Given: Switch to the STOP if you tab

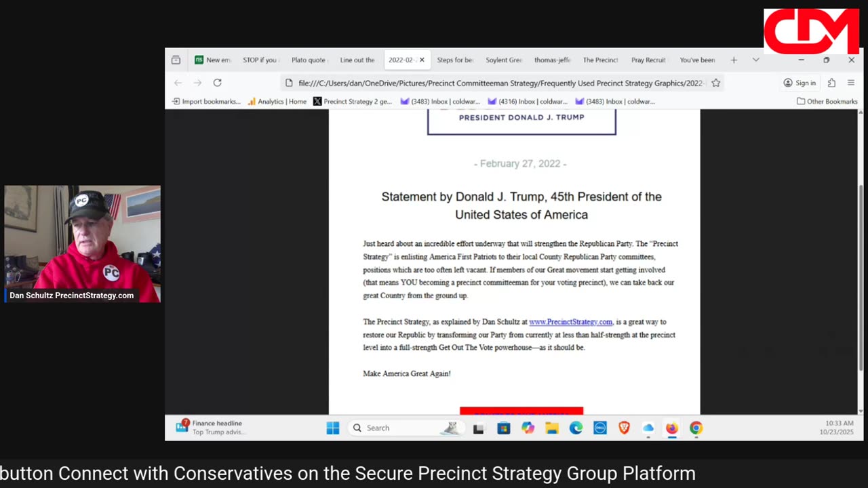Looking at the screenshot, I should pyautogui.click(x=260, y=60).
